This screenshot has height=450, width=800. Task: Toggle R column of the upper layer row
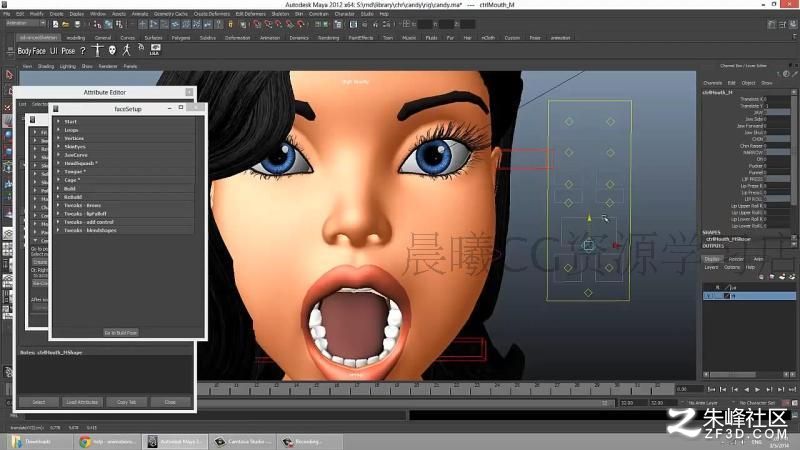[717, 288]
